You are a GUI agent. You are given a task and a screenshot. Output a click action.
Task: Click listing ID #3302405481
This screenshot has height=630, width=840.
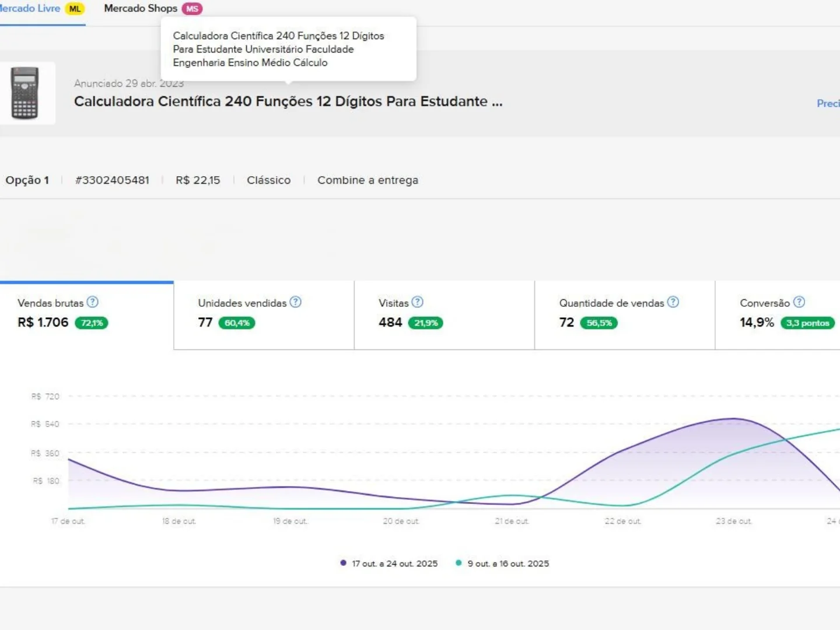click(112, 180)
